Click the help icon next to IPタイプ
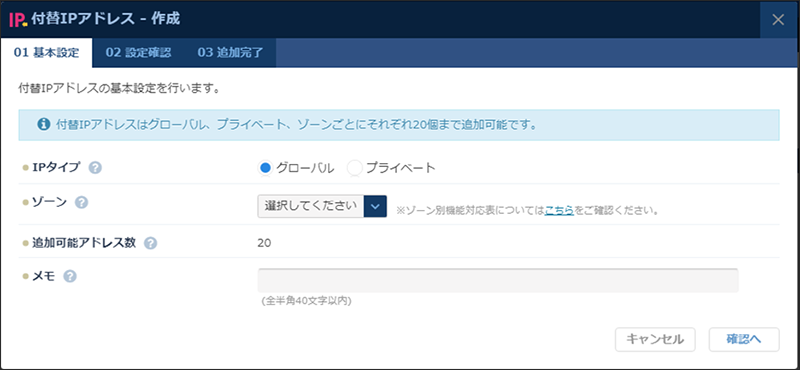The height and width of the screenshot is (370, 800). pos(95,168)
